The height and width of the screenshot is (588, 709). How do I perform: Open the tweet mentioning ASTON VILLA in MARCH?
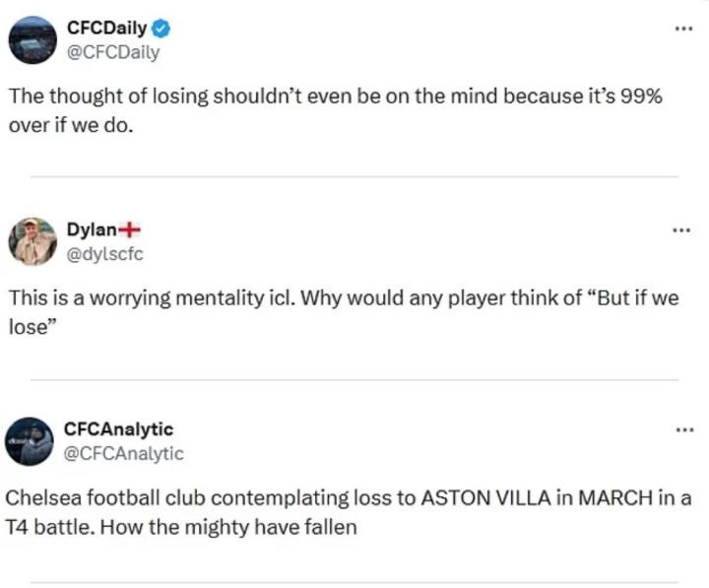pyautogui.click(x=345, y=498)
